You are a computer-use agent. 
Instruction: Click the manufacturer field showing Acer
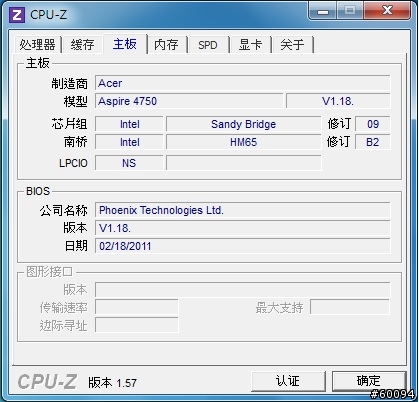(x=242, y=83)
